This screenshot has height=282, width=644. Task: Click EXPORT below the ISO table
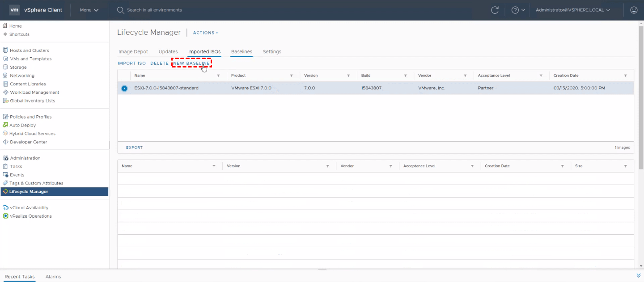[x=134, y=147]
